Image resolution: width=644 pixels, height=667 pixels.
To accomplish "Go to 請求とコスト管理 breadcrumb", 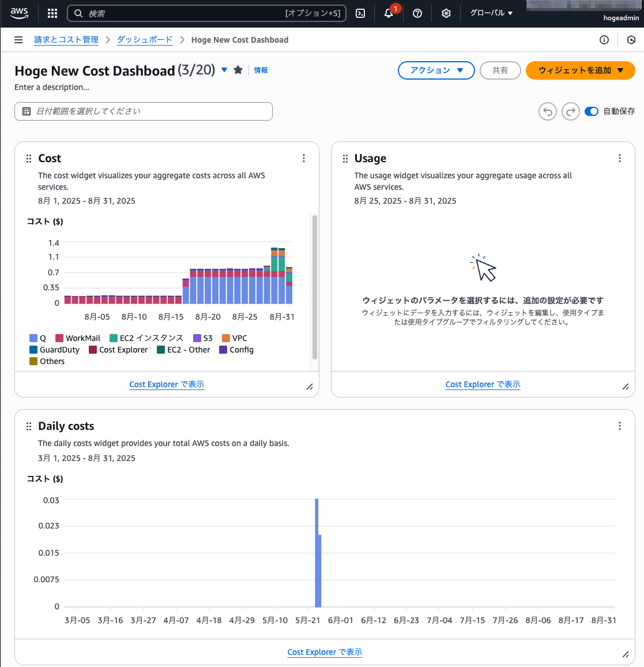I will pos(66,40).
